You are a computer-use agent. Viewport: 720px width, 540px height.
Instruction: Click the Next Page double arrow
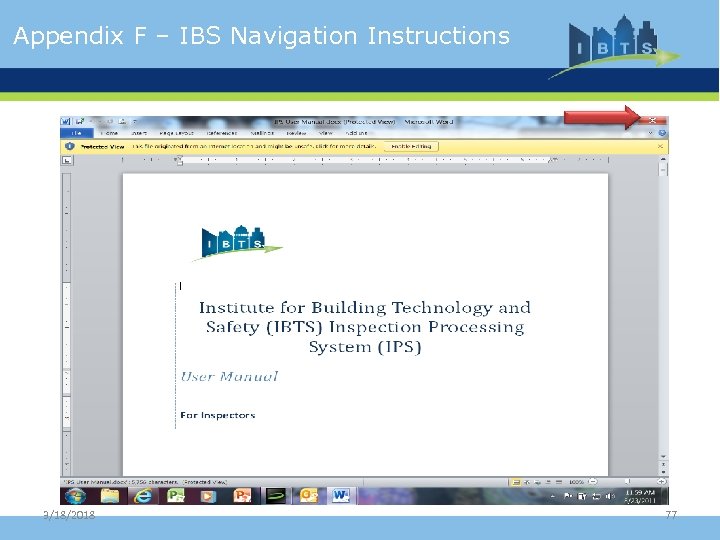pos(663,472)
